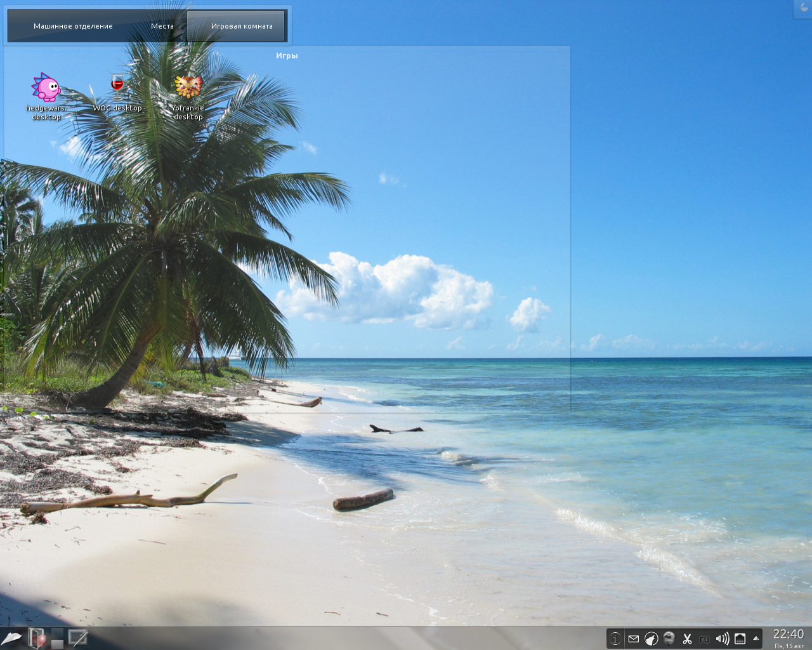Click the folder with heart panel icon

[37, 638]
